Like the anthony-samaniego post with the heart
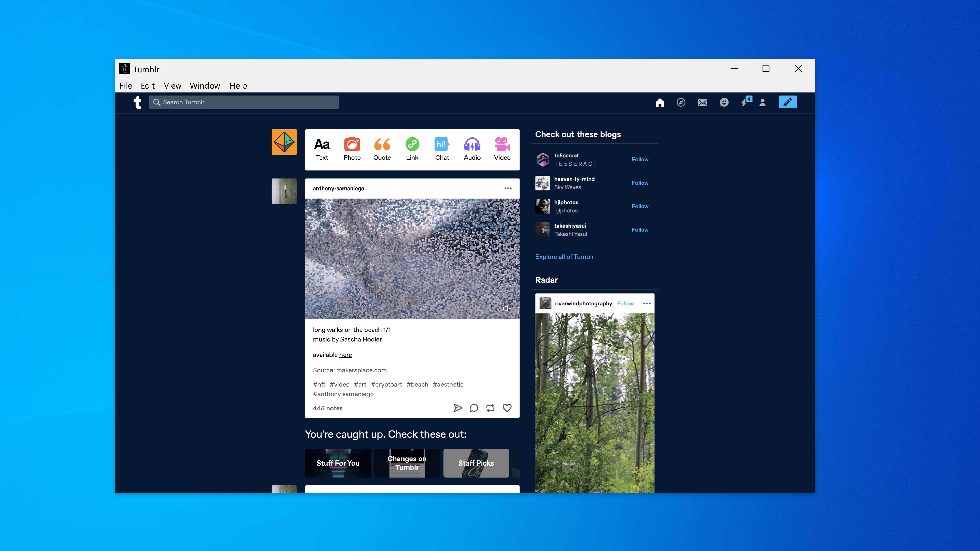Image resolution: width=980 pixels, height=551 pixels. point(507,408)
